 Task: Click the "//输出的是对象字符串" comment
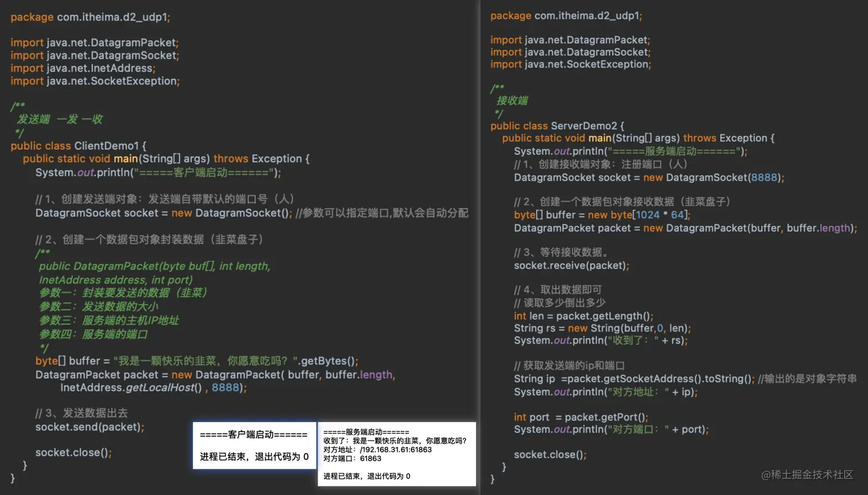807,379
